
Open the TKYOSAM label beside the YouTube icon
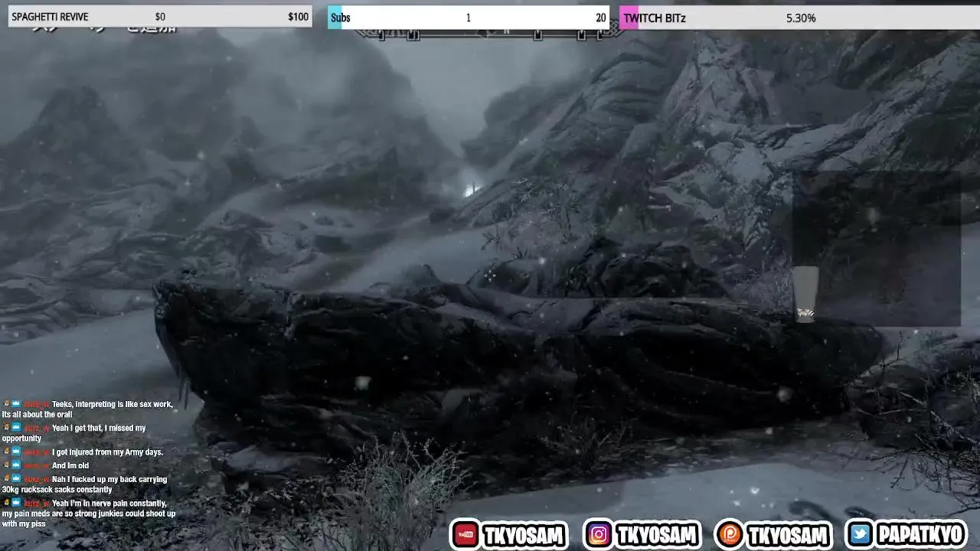click(524, 536)
